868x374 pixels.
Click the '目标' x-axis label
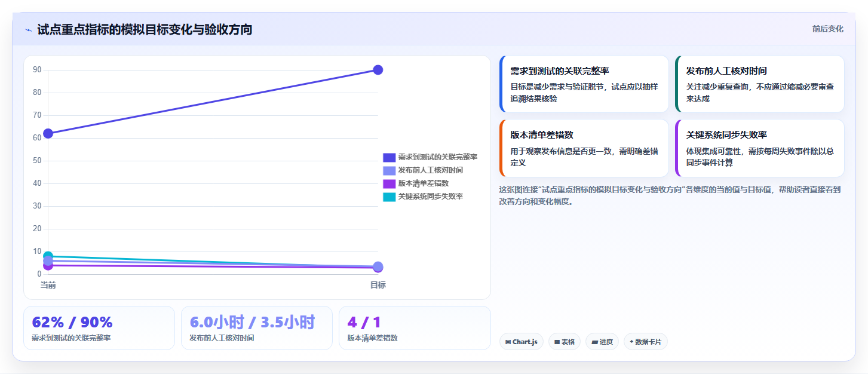pyautogui.click(x=378, y=285)
